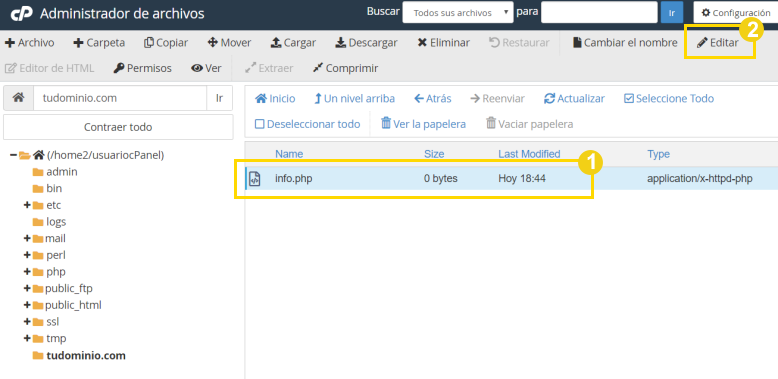This screenshot has height=379, width=778.
Task: Sort files by Type column
Action: (658, 154)
